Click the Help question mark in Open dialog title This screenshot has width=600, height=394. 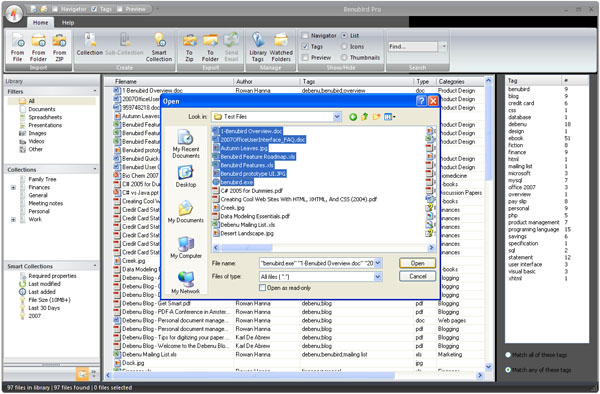pyautogui.click(x=421, y=101)
